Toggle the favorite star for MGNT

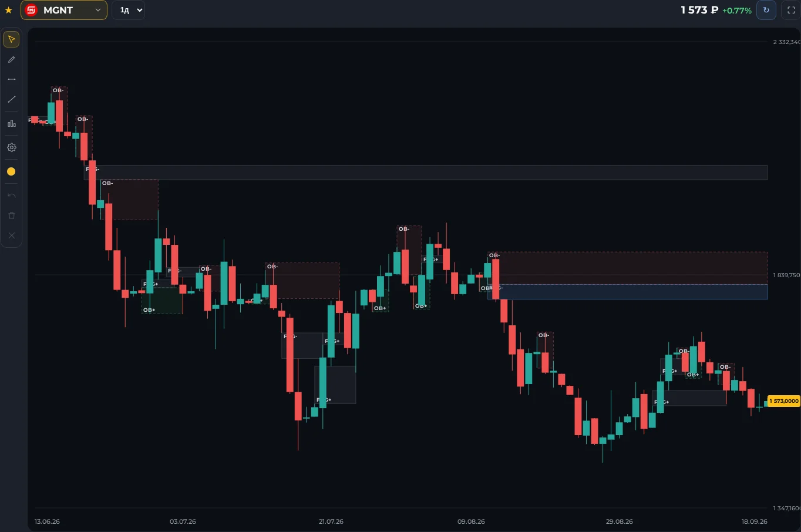coord(8,10)
